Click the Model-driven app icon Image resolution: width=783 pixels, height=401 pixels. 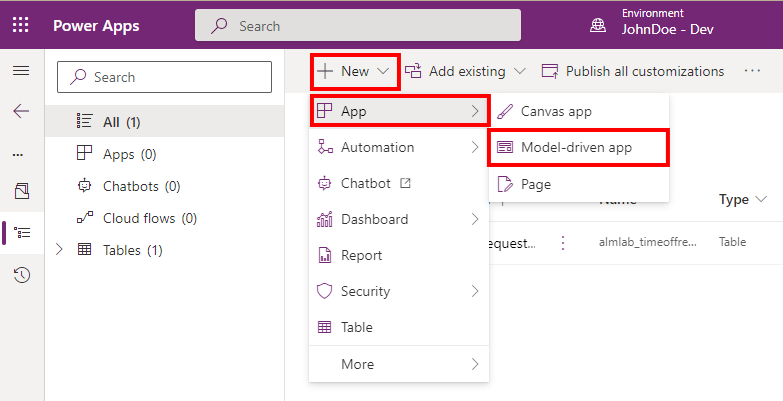click(x=505, y=147)
